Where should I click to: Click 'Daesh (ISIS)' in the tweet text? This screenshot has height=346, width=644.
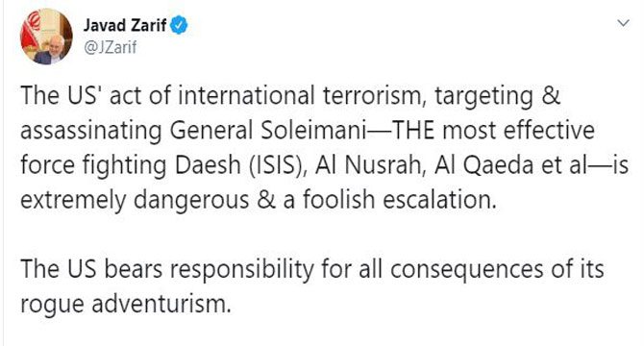click(x=240, y=165)
